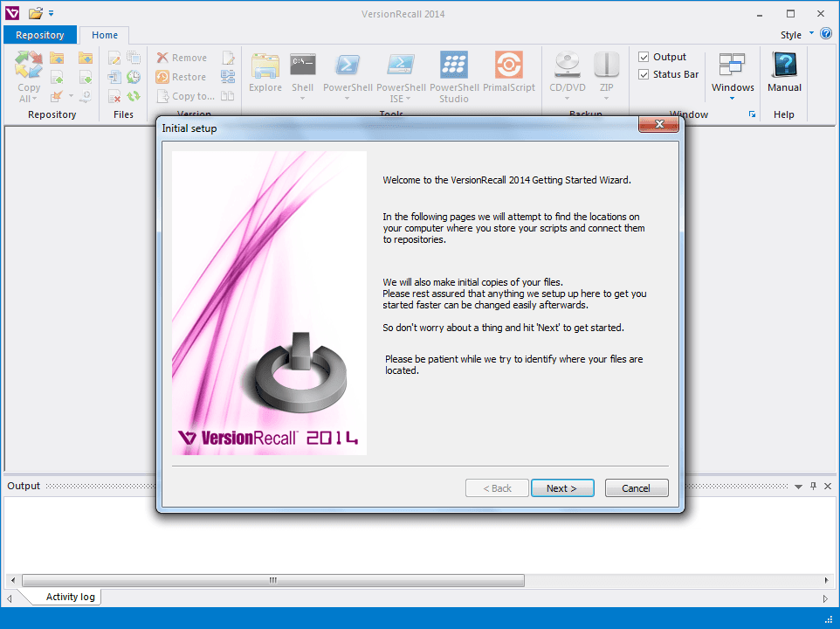840x629 pixels.
Task: Click the delete file red X icon
Action: [114, 96]
